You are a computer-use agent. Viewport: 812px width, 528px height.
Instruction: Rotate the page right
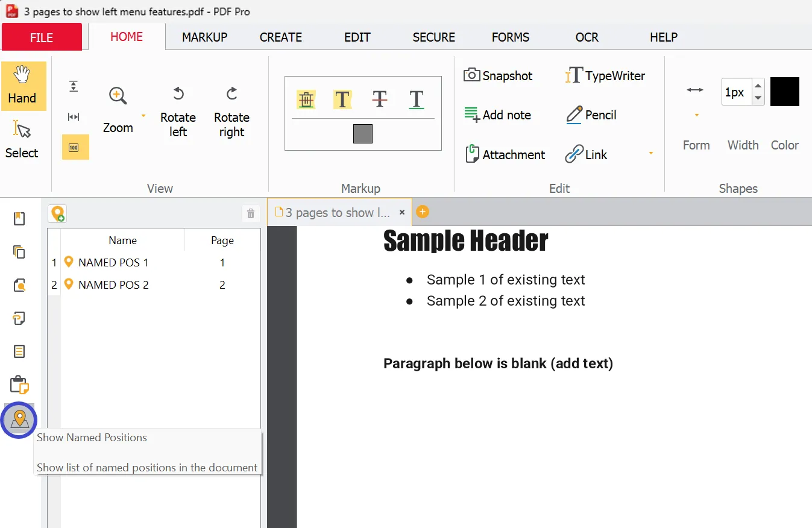[231, 112]
